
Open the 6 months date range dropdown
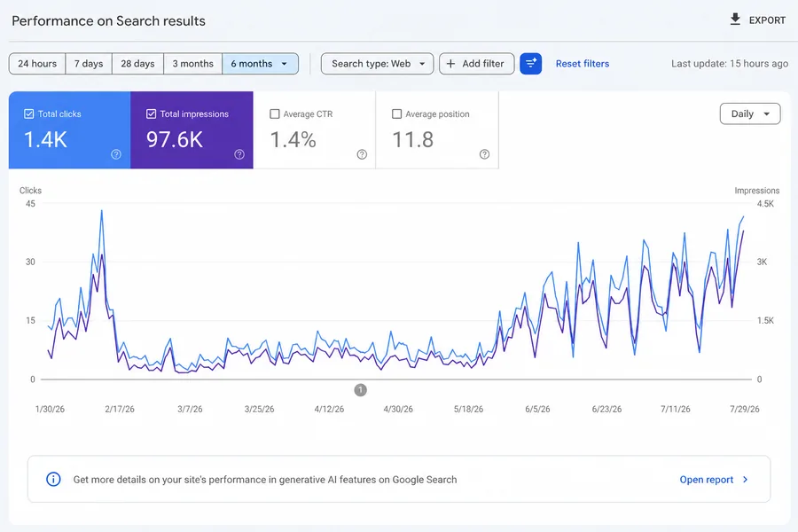coord(260,64)
